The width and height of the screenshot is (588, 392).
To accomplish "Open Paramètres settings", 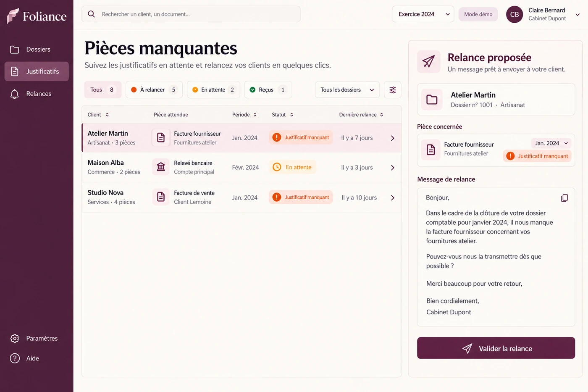I will pyautogui.click(x=37, y=338).
